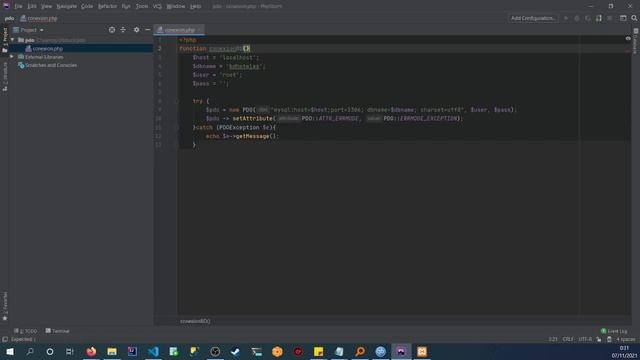Open the Help menu
Viewport: 640px width, 360px height.
click(x=196, y=6)
